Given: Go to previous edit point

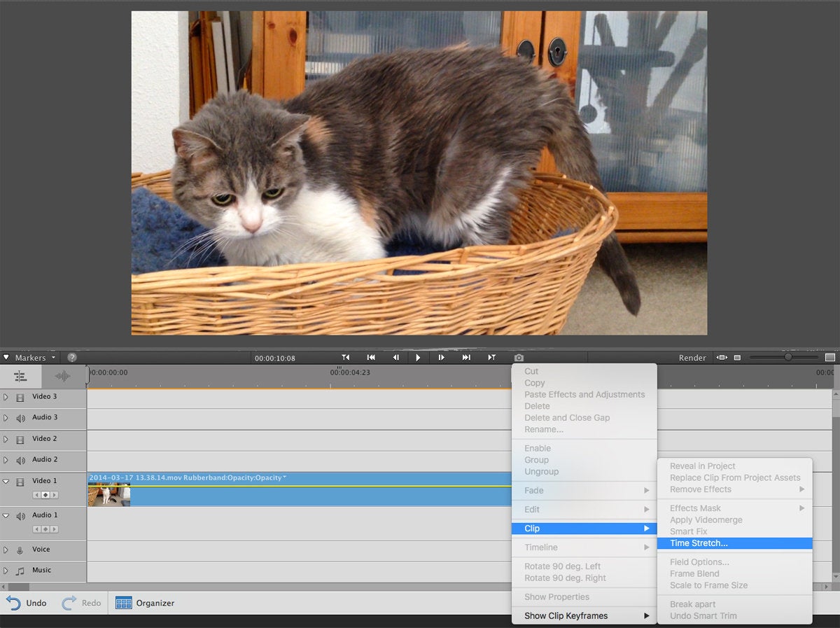Looking at the screenshot, I should (345, 357).
